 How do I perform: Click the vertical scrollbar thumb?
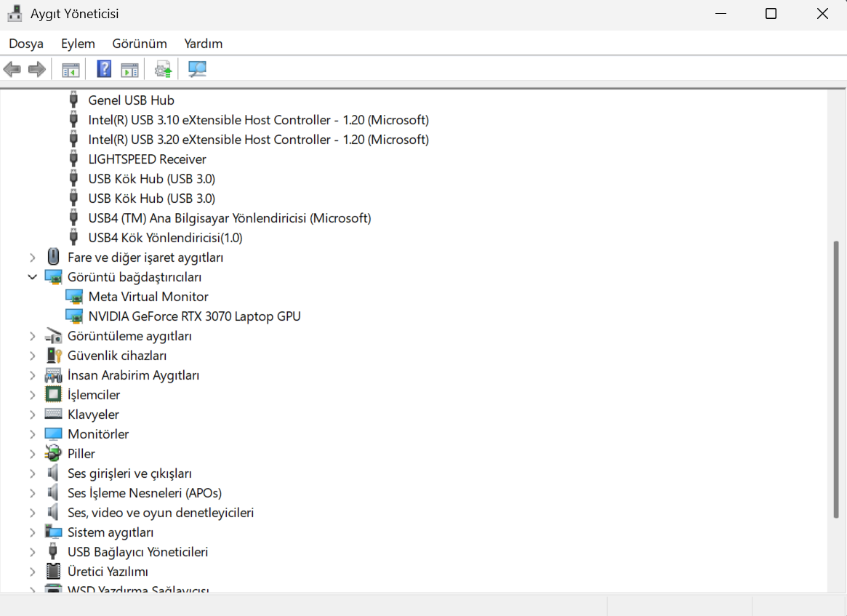[835, 380]
